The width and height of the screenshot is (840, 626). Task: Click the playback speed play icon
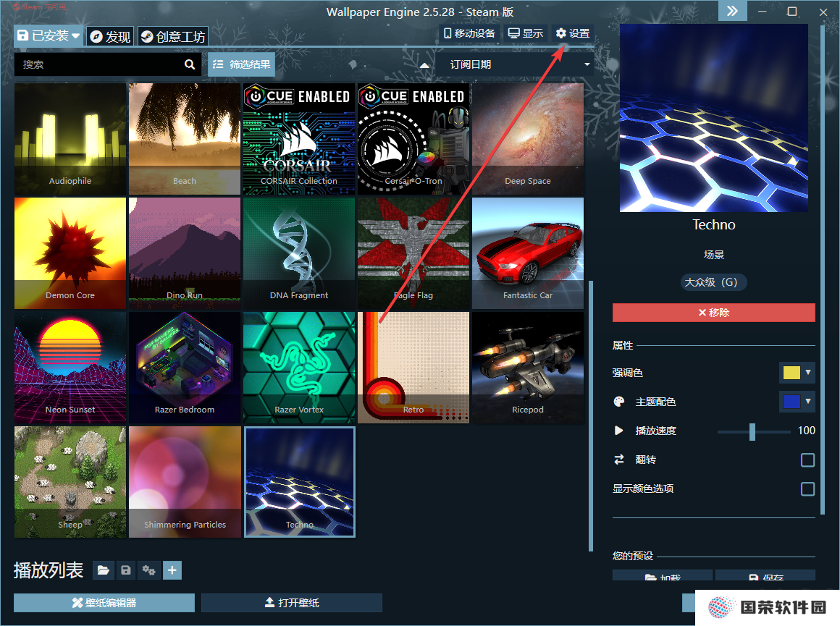618,431
